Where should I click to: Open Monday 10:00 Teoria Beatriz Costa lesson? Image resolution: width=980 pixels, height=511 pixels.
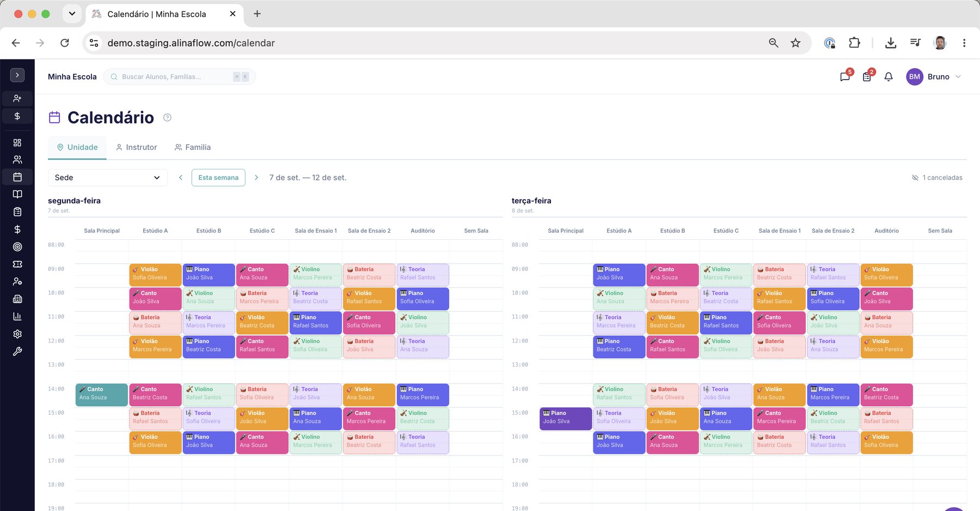315,299
